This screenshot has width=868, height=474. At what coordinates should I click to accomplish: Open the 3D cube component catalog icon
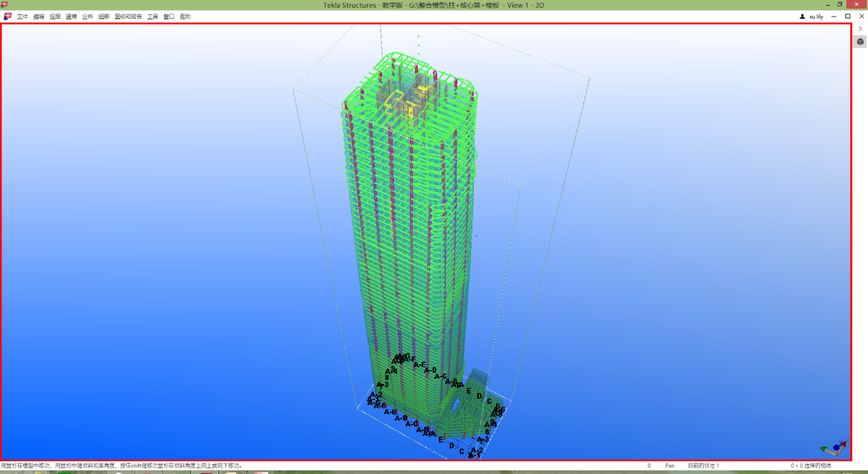point(860,42)
